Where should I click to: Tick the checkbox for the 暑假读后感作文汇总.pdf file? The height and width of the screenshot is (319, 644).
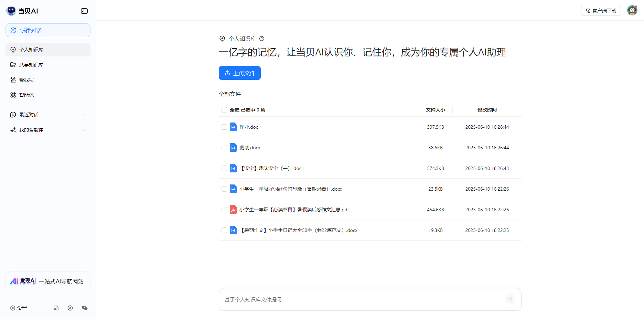pos(224,210)
